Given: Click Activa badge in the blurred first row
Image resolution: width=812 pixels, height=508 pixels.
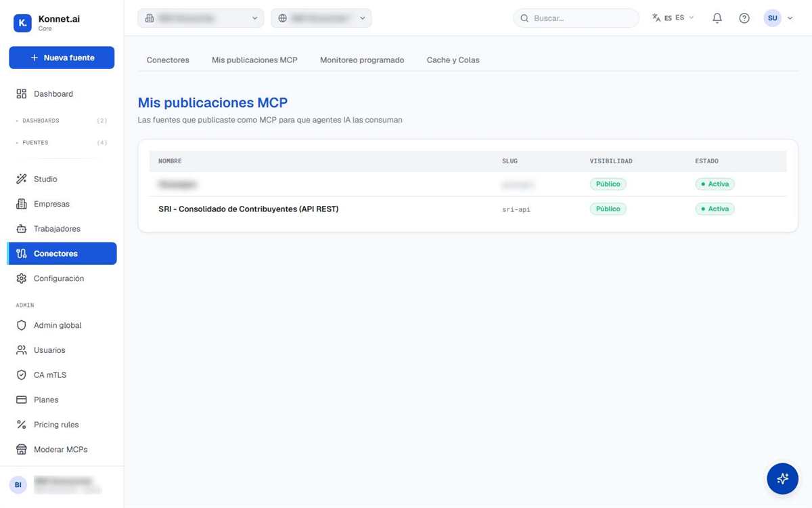Looking at the screenshot, I should click(x=715, y=184).
